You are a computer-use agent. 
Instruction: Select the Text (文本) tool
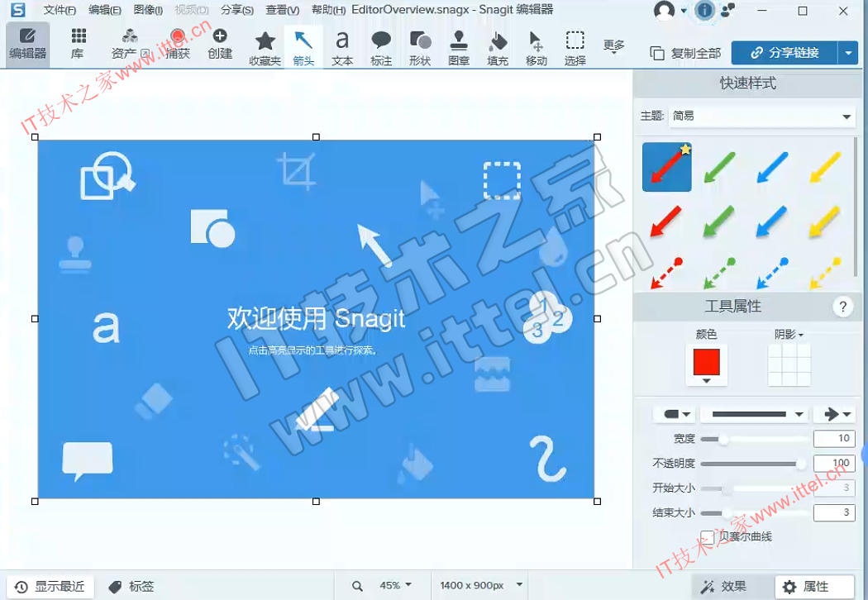point(342,47)
